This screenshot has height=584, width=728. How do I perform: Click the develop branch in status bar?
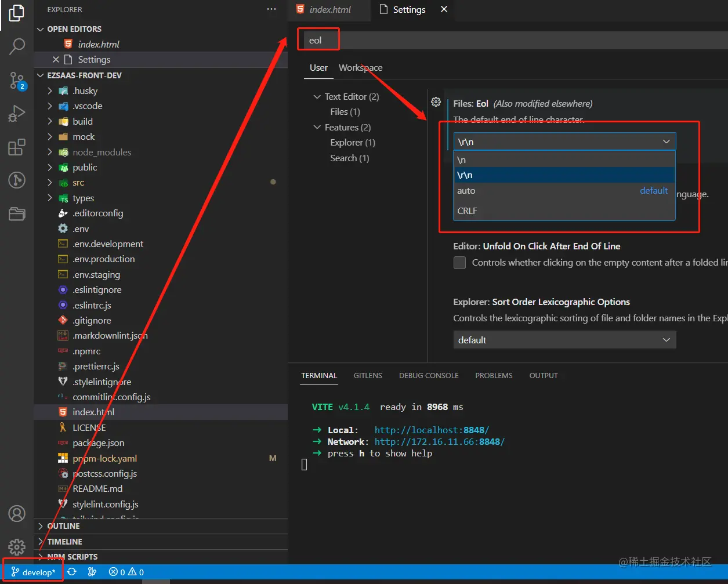coord(33,572)
